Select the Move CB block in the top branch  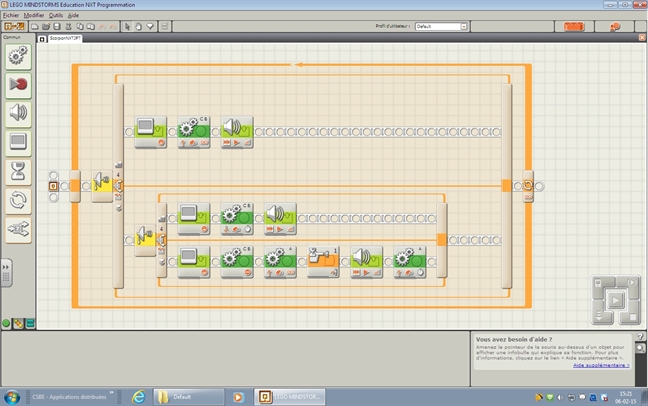(194, 132)
